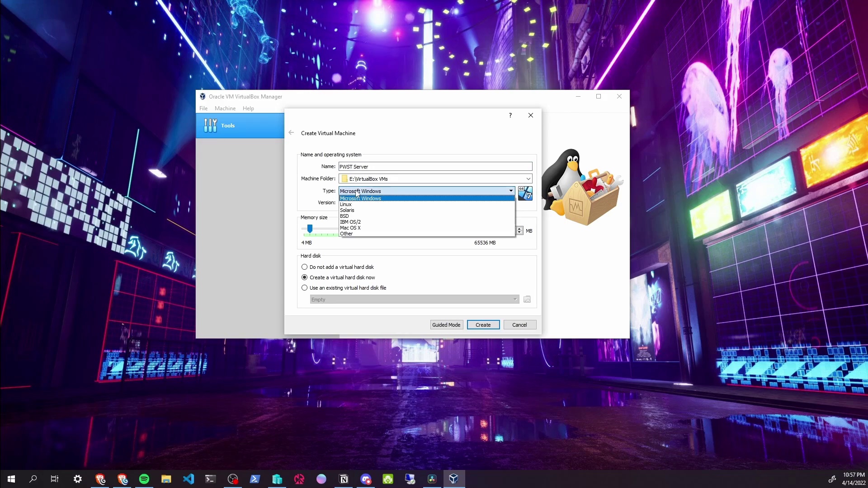Click the pen input icon in system tray
Screen dimensions: 868x488
832,479
